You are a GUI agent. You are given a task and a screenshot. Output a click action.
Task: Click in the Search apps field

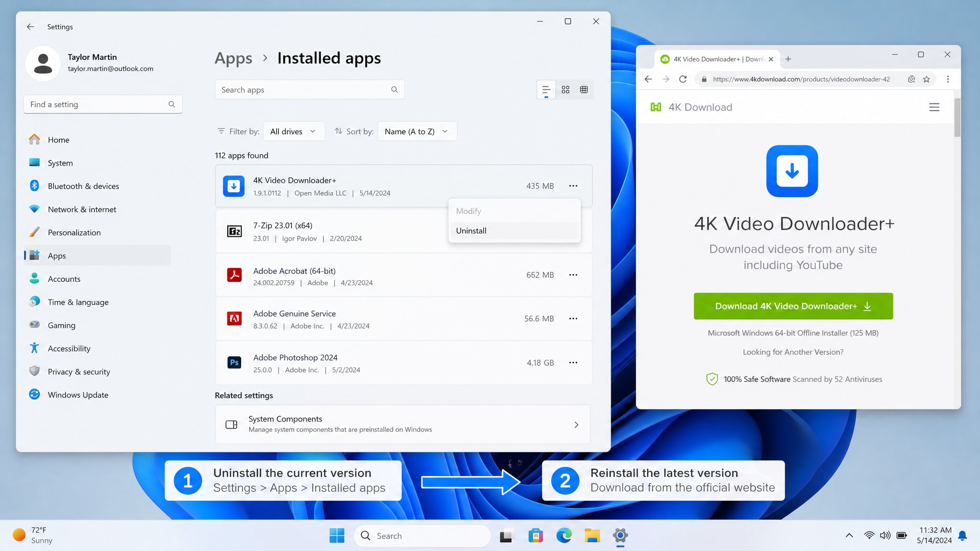(x=310, y=89)
